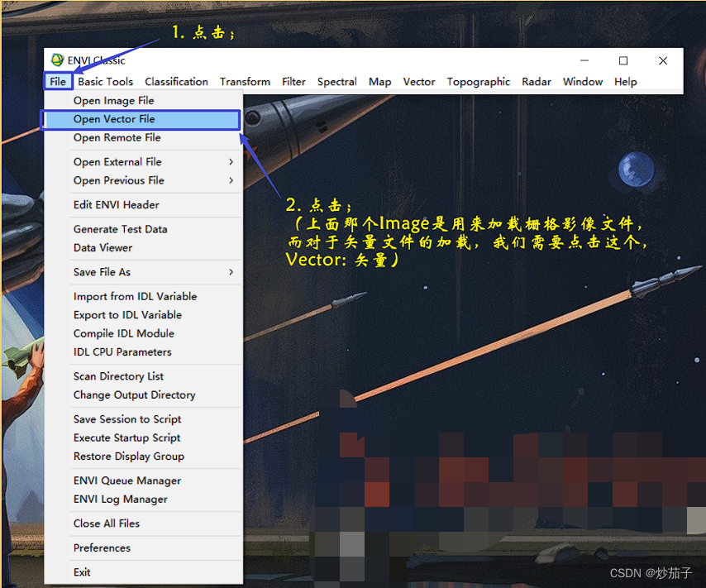Expand the Save File As submenu
The width and height of the screenshot is (706, 588).
point(143,272)
